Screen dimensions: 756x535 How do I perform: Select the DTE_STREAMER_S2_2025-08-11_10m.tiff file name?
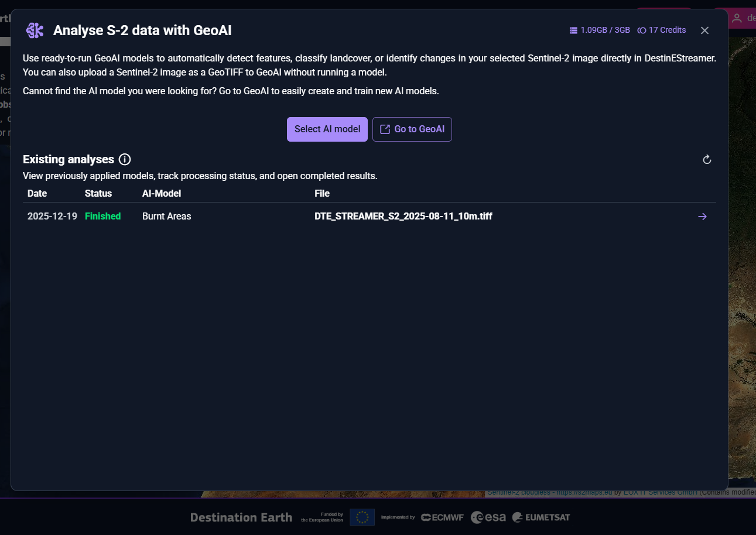coord(403,217)
